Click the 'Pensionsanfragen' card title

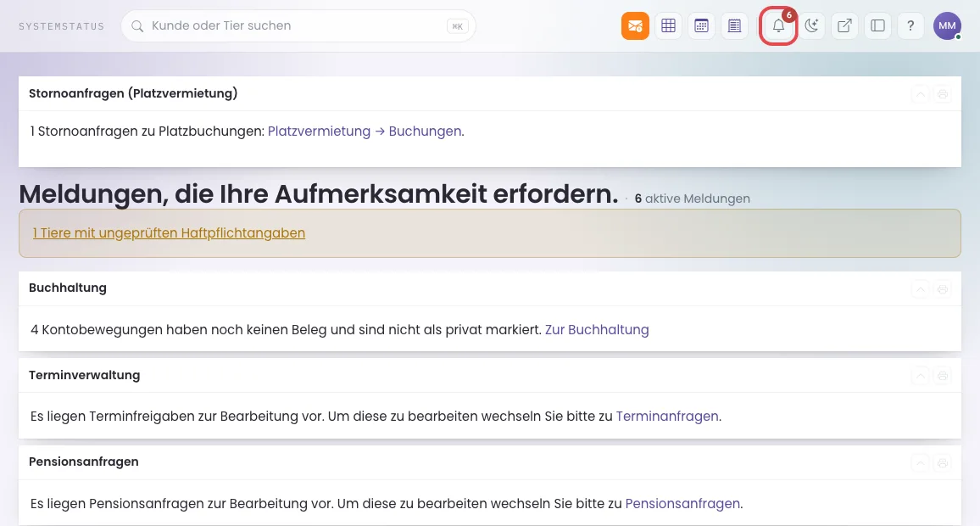[x=84, y=462]
